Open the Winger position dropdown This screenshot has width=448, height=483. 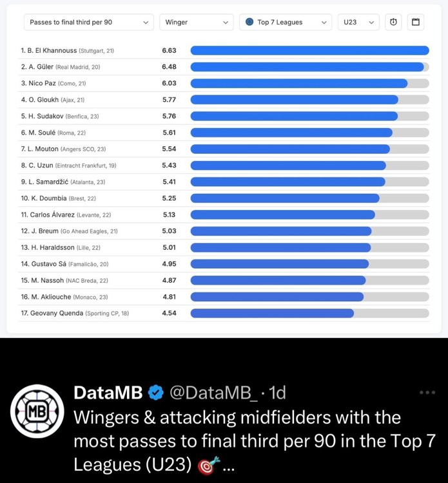point(197,22)
